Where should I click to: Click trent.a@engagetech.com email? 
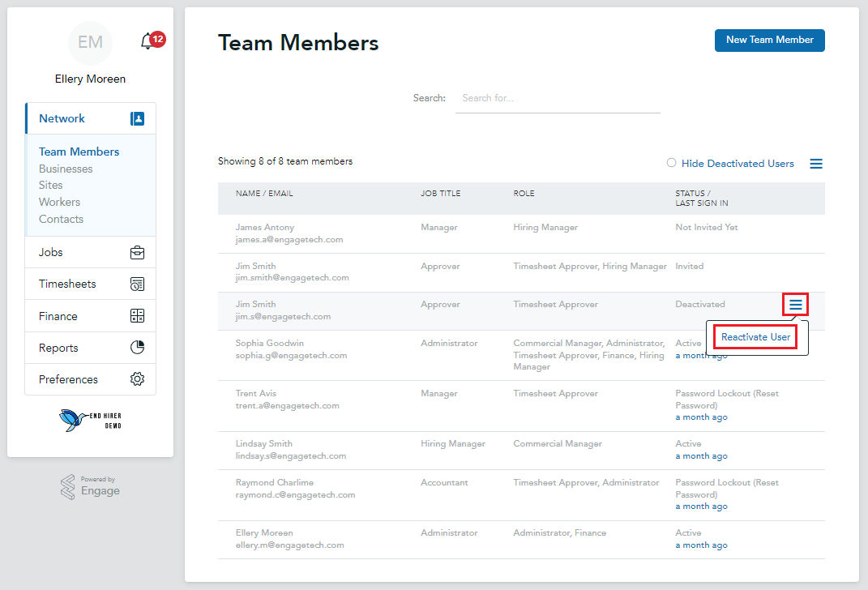287,406
